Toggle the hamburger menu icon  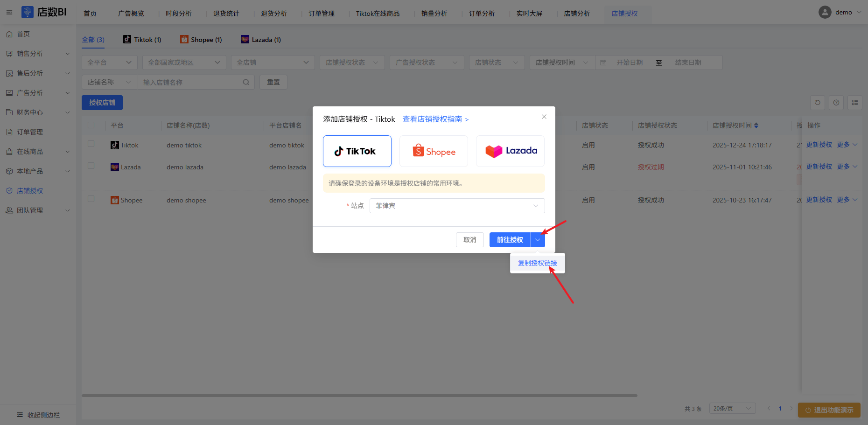click(x=9, y=12)
